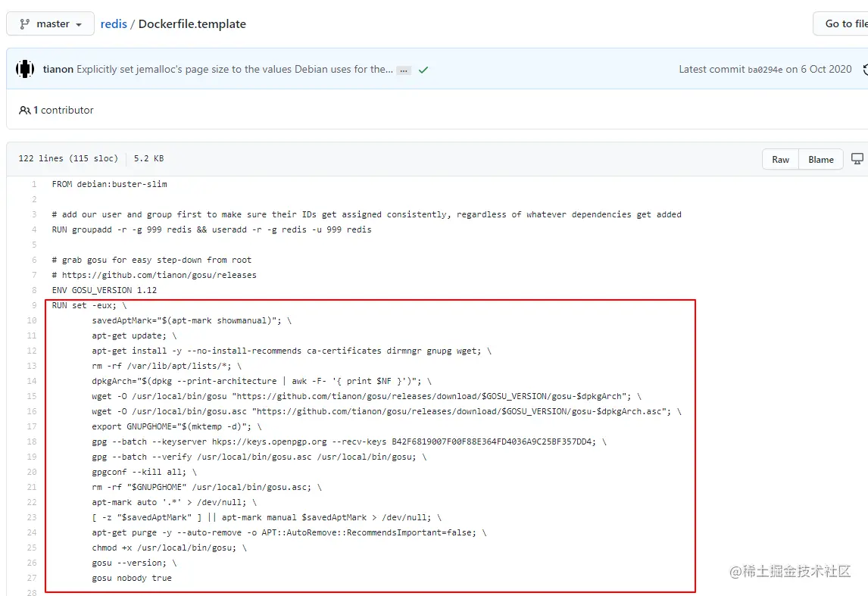Viewport: 868px width, 596px height.
Task: Click the 'on 6 Oct 2020' commit date
Action: coord(819,69)
